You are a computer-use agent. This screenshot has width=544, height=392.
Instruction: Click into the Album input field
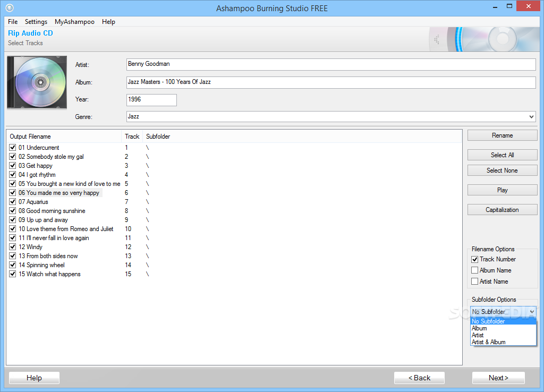tap(331, 82)
